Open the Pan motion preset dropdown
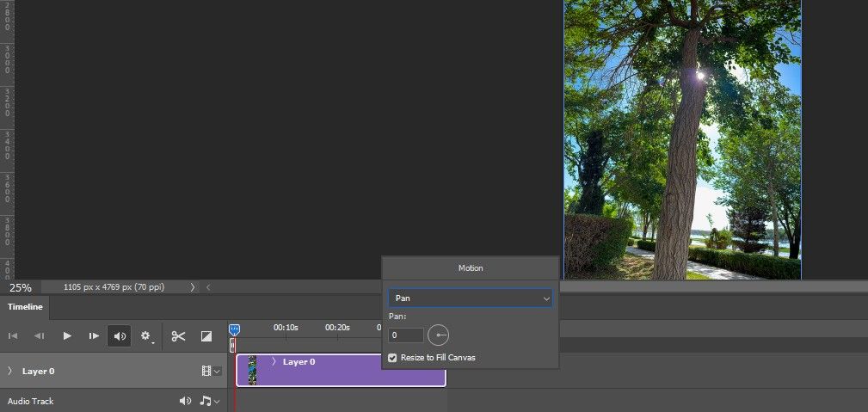Screen dimensions: 868x412 click(470, 298)
